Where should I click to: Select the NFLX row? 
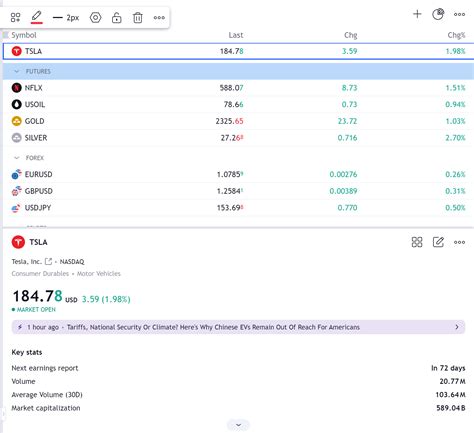(x=238, y=88)
